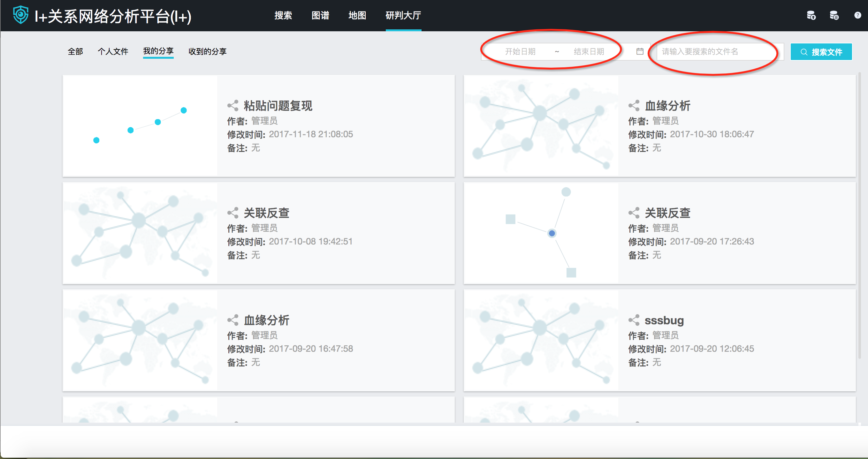The height and width of the screenshot is (459, 868).
Task: Open 关联反查 title modified 2017-09-20 17:26:43
Action: pos(667,213)
